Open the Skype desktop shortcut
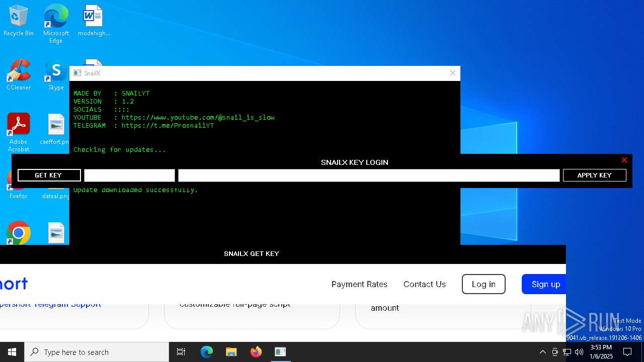This screenshot has height=362, width=644. [56, 75]
